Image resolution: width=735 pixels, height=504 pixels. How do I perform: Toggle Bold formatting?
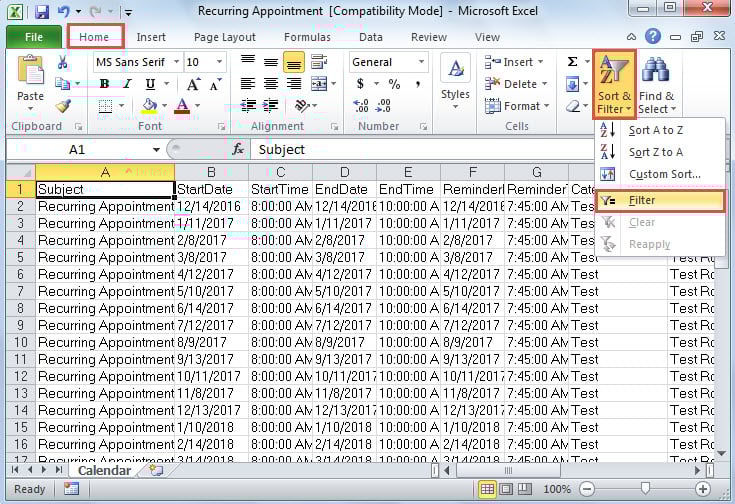tap(104, 84)
